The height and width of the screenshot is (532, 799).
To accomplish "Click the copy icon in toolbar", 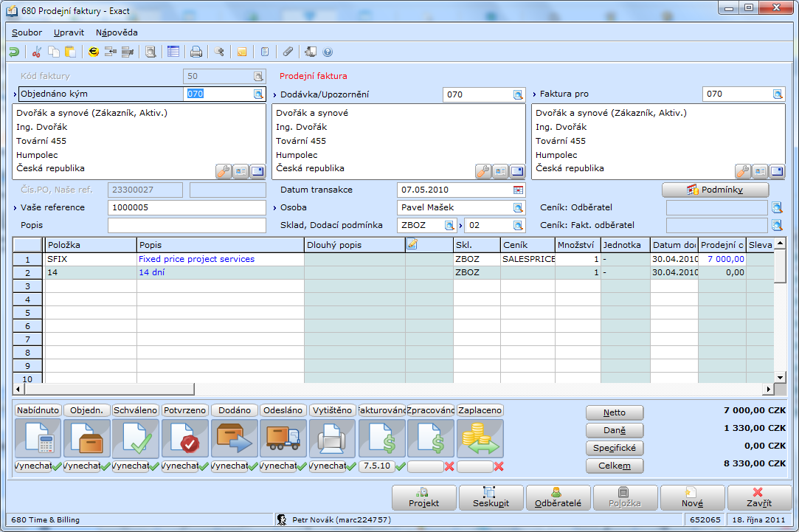I will 54,52.
